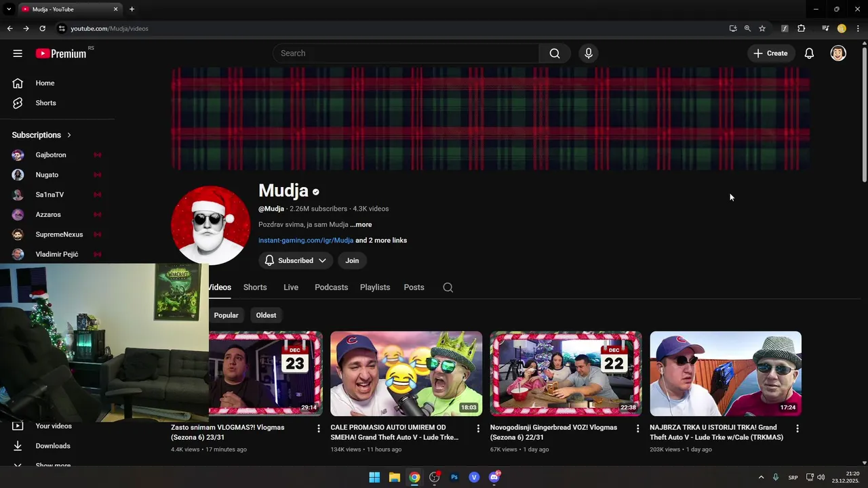The image size is (868, 488).
Task: Open Chrome three-dot menu
Action: pyautogui.click(x=859, y=28)
